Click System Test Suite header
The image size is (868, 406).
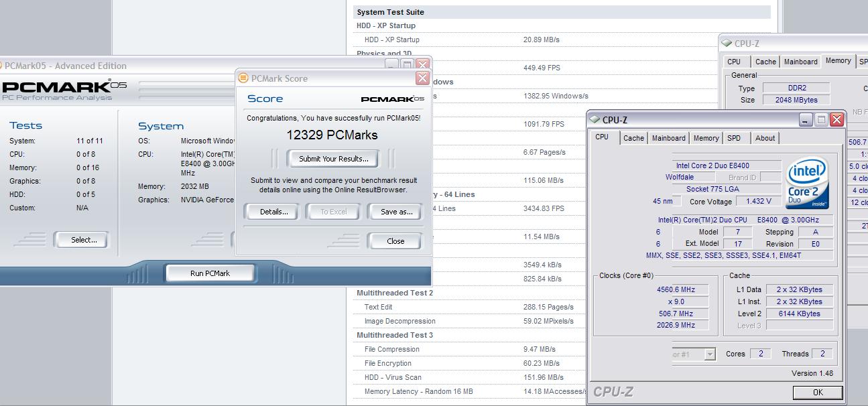(x=562, y=12)
